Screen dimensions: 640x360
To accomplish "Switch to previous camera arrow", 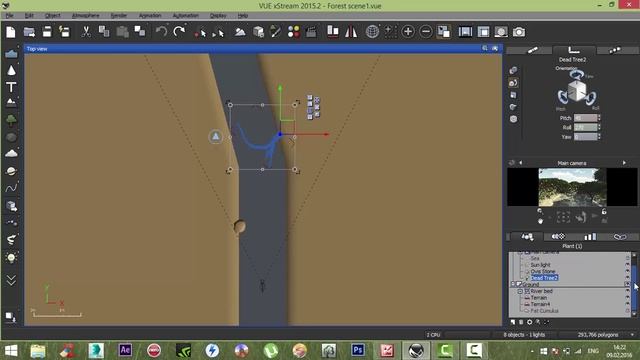I will tap(520, 163).
